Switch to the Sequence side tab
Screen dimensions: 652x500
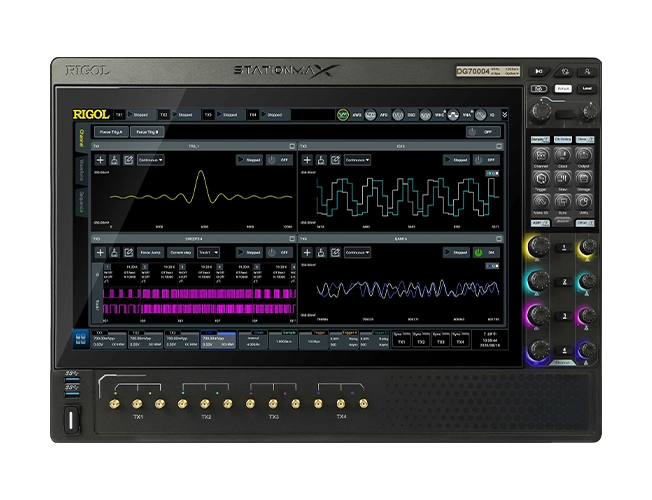[82, 202]
